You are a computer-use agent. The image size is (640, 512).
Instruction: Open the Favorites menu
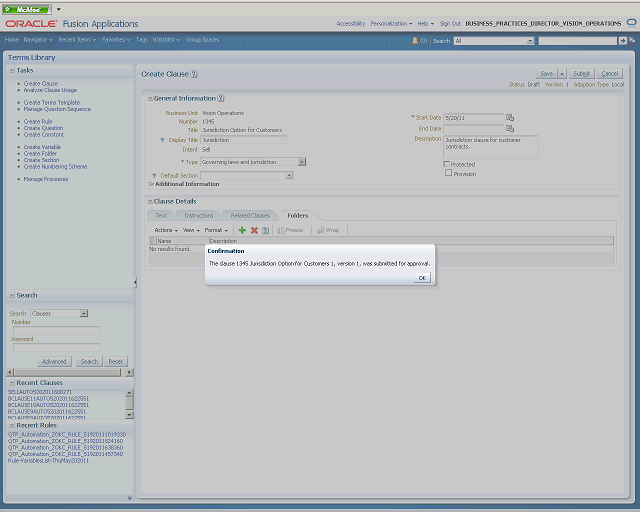click(116, 40)
